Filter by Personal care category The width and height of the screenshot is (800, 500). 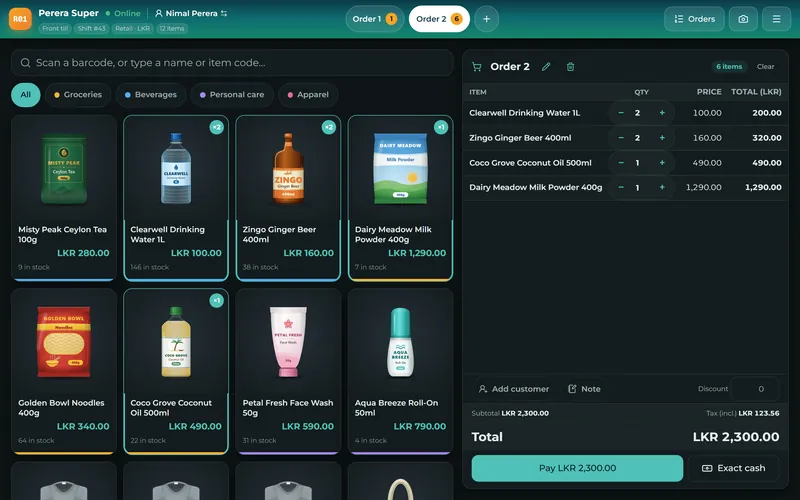(x=232, y=95)
